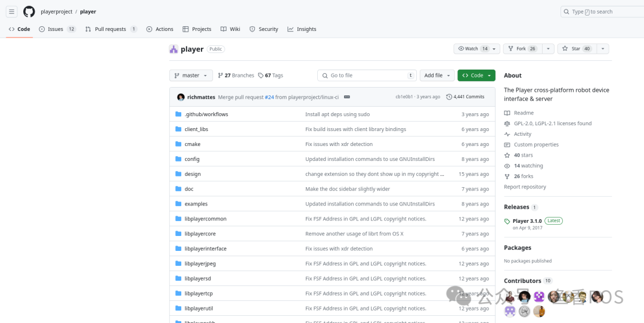View the 27 Branches link
The image size is (644, 323).
point(236,76)
